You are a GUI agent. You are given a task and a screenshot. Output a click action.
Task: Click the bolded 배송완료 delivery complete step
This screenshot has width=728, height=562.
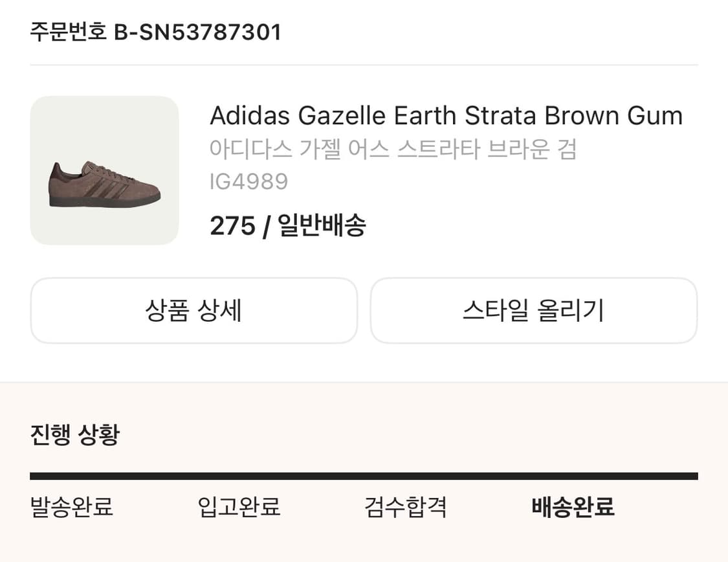572,509
